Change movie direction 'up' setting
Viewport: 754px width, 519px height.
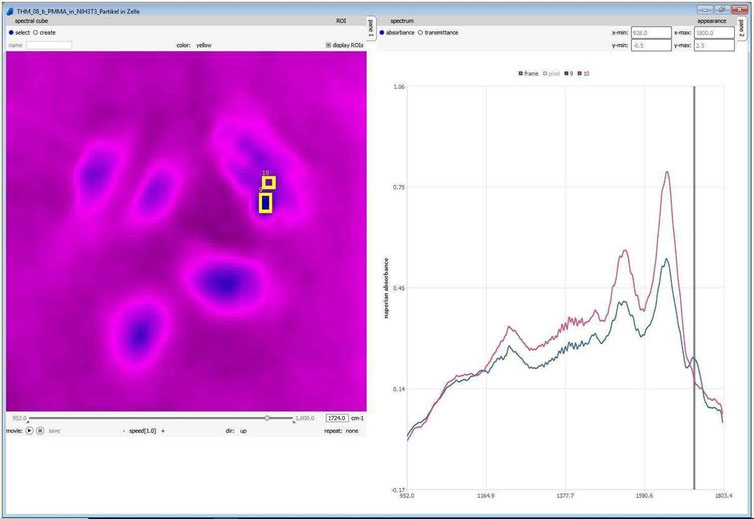coord(243,430)
